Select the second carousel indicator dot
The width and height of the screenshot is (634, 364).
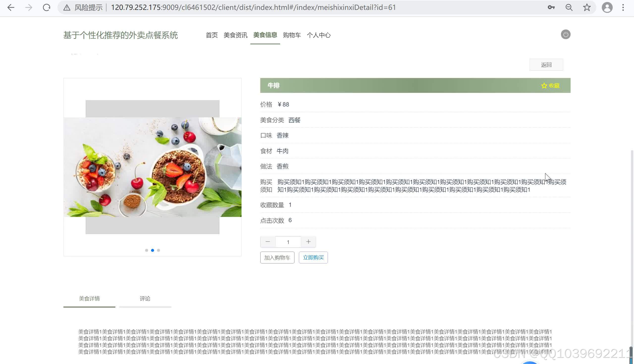pos(153,250)
